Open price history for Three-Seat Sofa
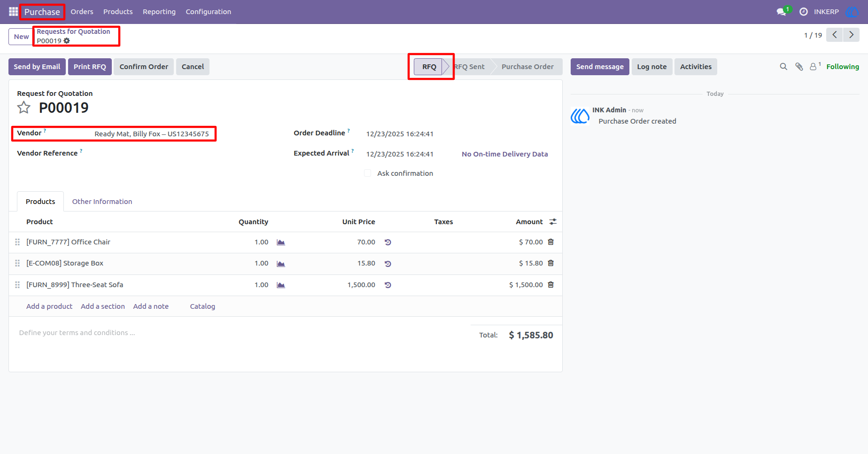 tap(388, 285)
